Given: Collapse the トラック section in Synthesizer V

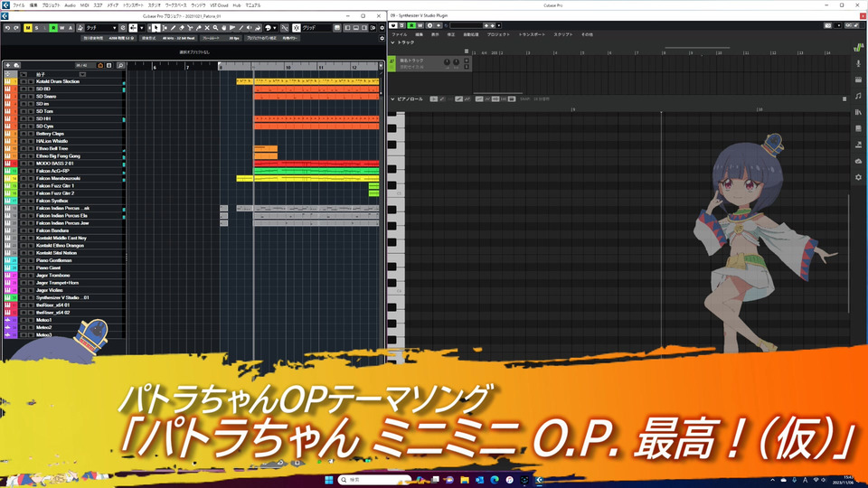Looking at the screenshot, I should (x=392, y=42).
